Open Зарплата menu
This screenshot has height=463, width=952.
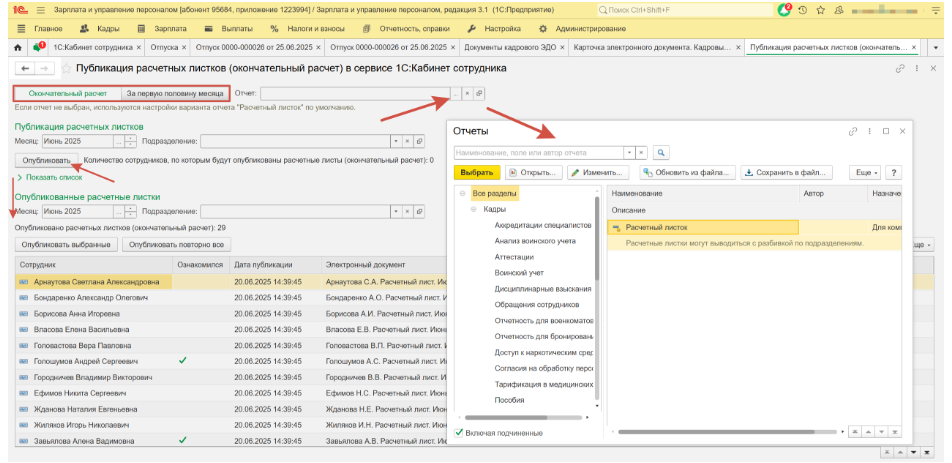(162, 29)
